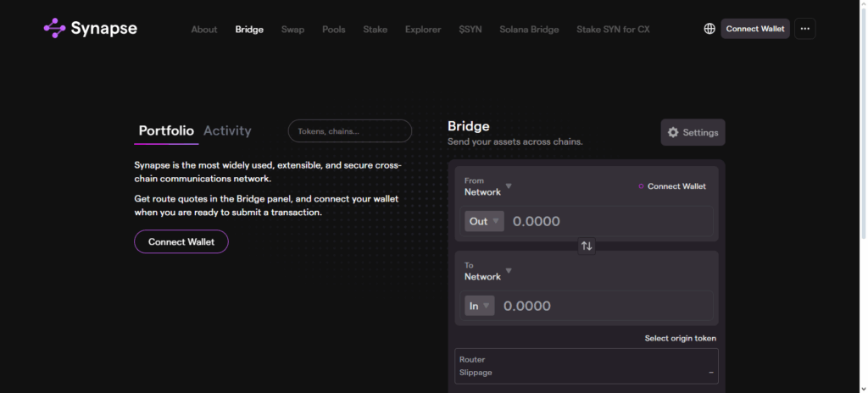Focus the Tokens, chains search field

click(349, 131)
